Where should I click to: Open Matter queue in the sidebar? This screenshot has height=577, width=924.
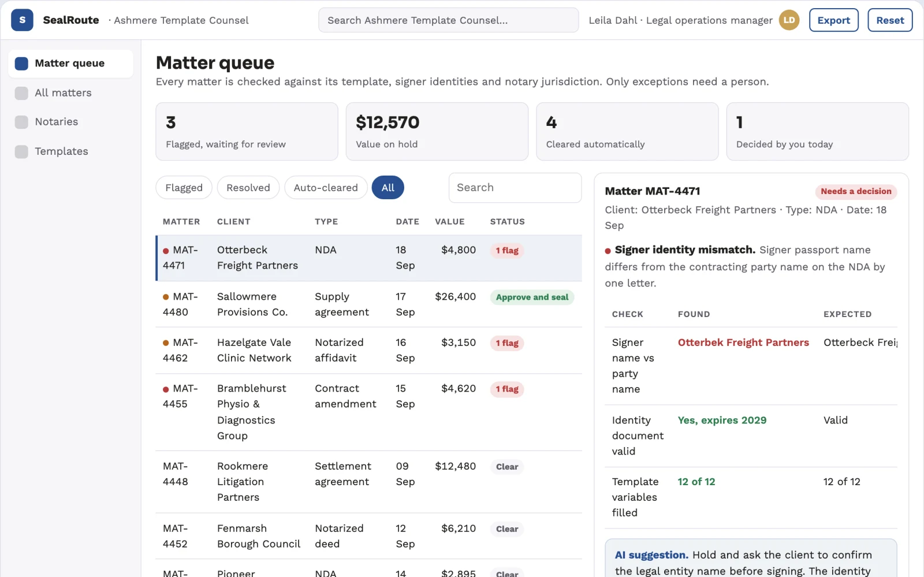click(x=70, y=64)
